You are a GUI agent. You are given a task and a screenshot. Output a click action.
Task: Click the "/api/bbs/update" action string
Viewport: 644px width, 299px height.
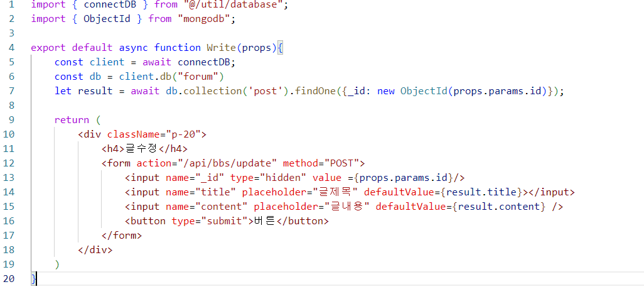pyautogui.click(x=228, y=163)
